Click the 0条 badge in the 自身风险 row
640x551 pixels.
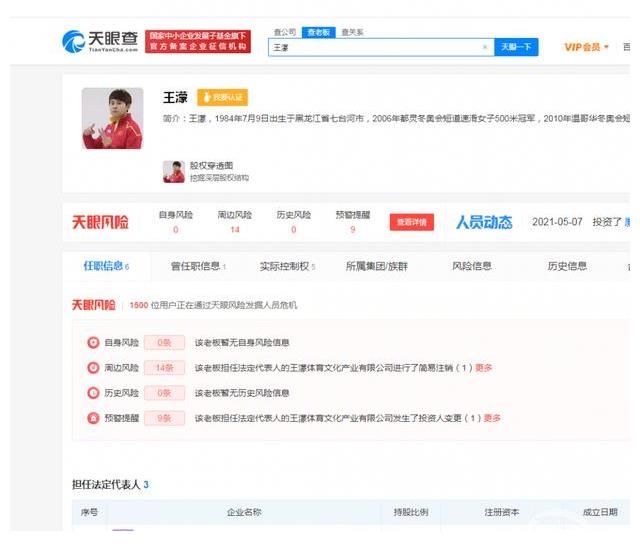click(164, 342)
